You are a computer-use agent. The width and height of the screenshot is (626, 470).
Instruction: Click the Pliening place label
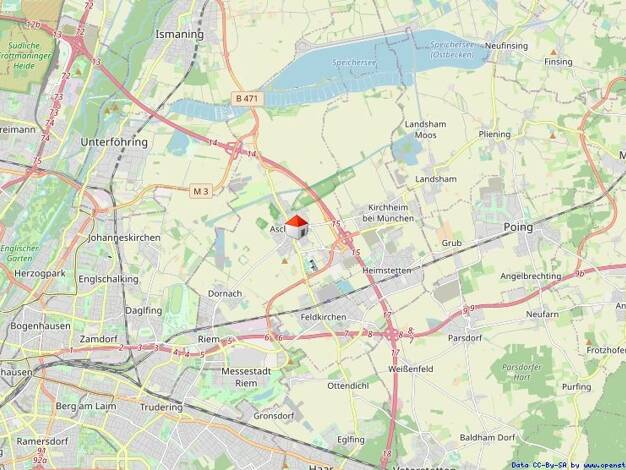(494, 135)
